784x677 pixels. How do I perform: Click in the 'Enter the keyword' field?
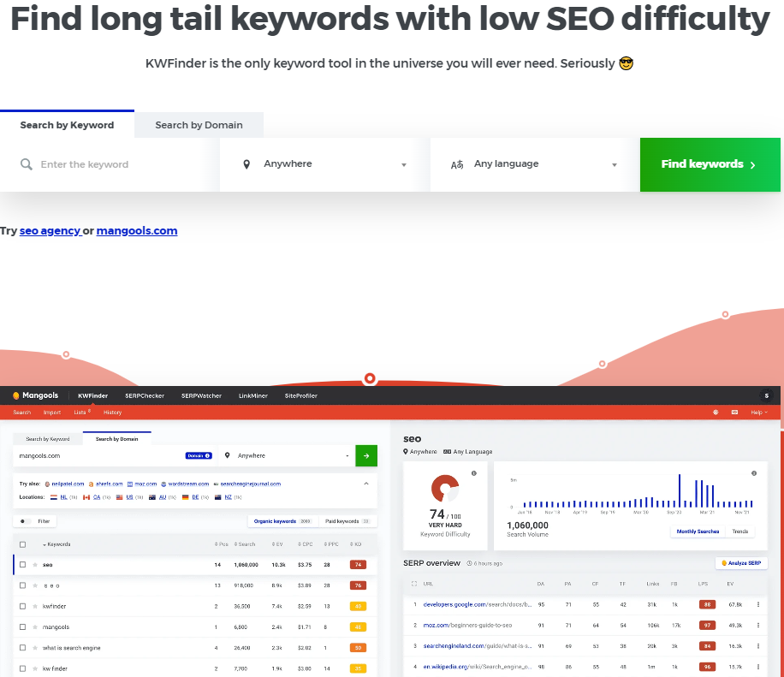[110, 164]
